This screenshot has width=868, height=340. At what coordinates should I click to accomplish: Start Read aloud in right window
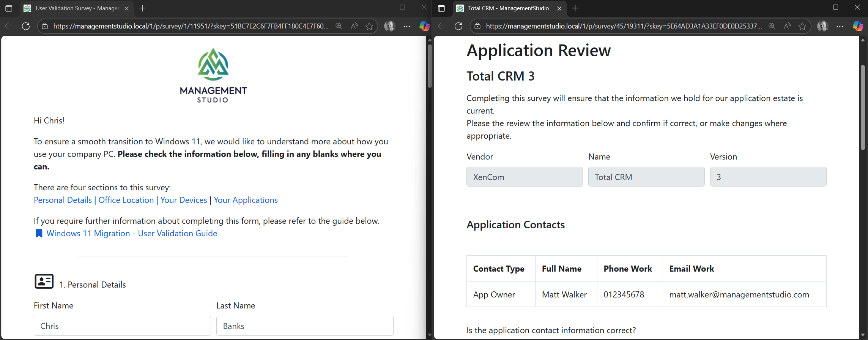coord(787,26)
